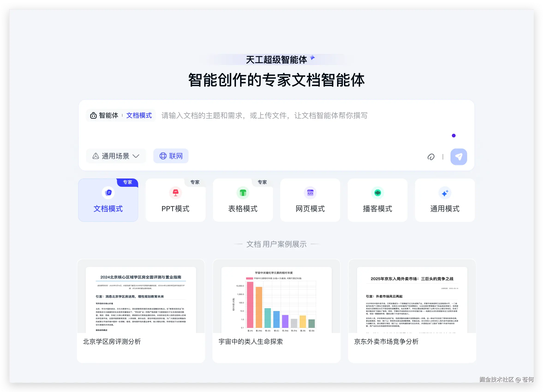Open 北京学区房评测分析 case thumbnail
Screen dimensions: 543x392
[141, 300]
